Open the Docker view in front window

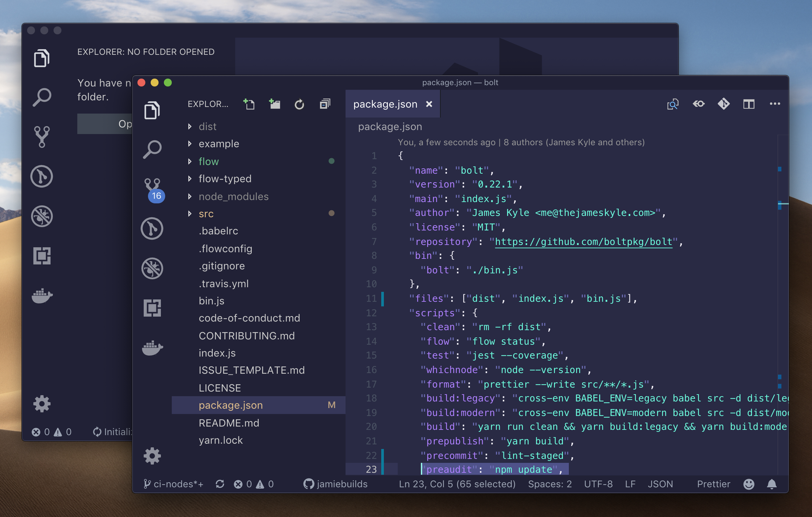point(152,348)
